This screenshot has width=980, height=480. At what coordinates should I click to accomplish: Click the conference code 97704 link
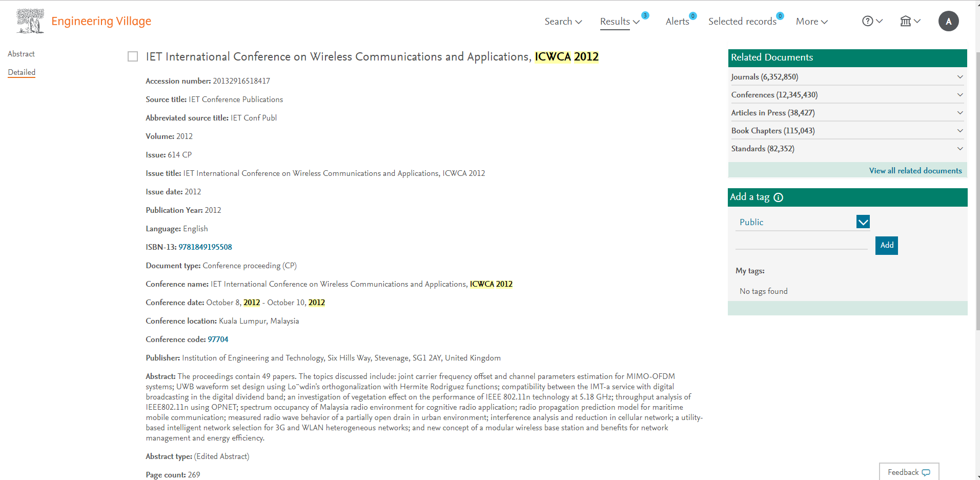(218, 339)
